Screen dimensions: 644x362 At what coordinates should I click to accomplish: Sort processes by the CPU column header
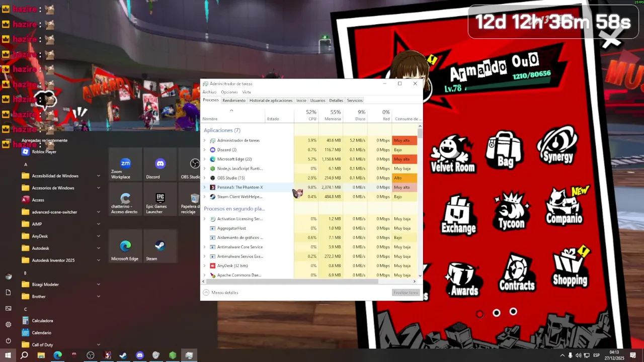coord(306,115)
